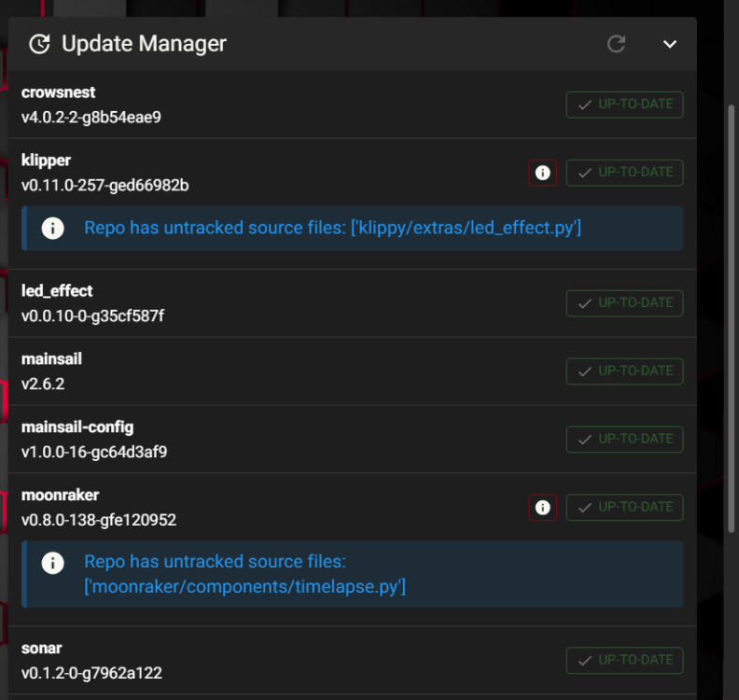Screen dimensions: 739x700
Task: Click the crowsnest version v4.0.2-2-g8b54eae9
Action: click(91, 118)
